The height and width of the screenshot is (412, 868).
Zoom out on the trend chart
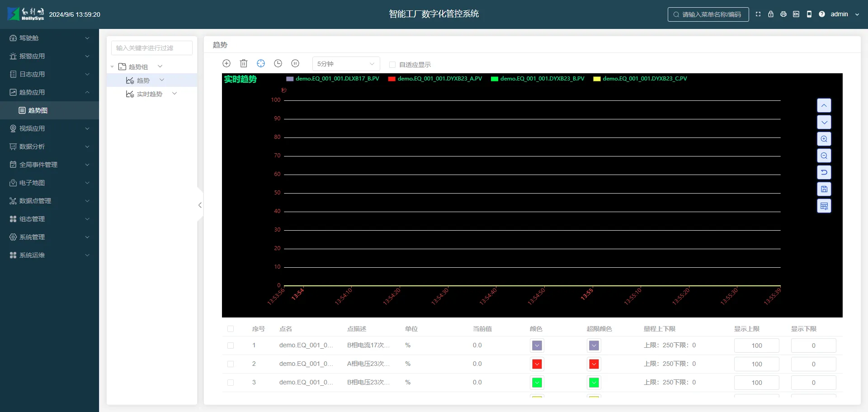tap(824, 156)
